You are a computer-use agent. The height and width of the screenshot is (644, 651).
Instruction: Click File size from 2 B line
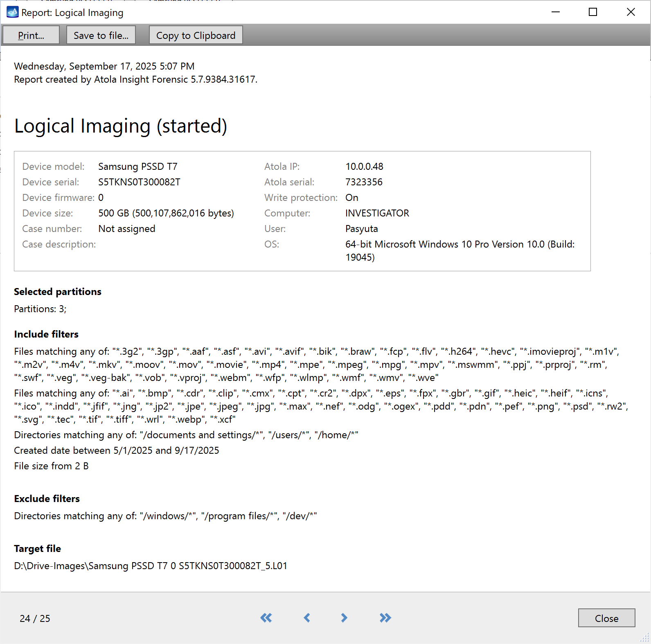[x=51, y=466]
